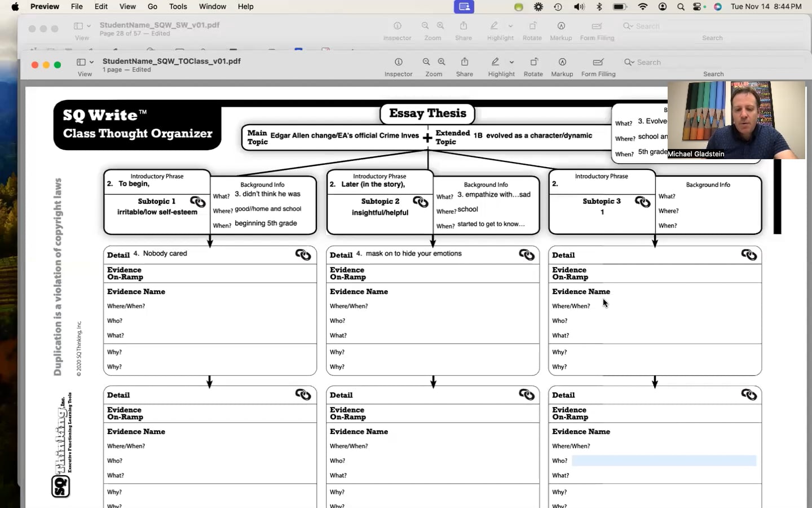812x508 pixels.
Task: Click the Spotlight search menu bar icon
Action: click(x=681, y=7)
